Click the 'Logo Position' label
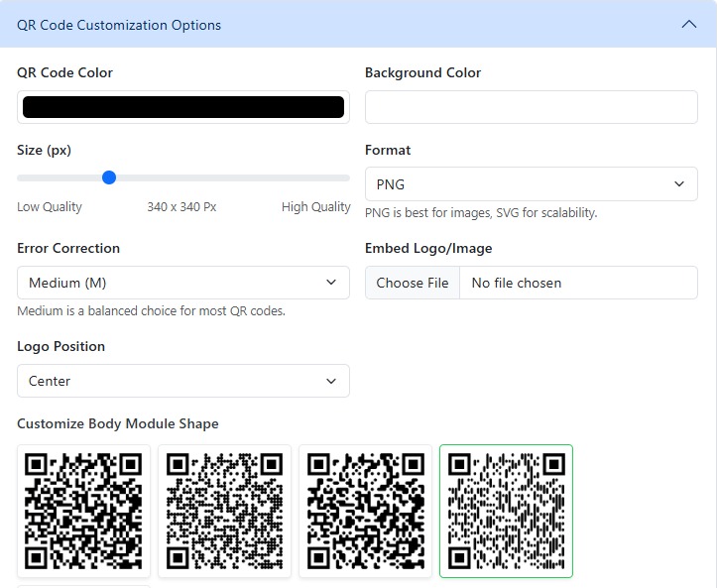 tap(60, 346)
